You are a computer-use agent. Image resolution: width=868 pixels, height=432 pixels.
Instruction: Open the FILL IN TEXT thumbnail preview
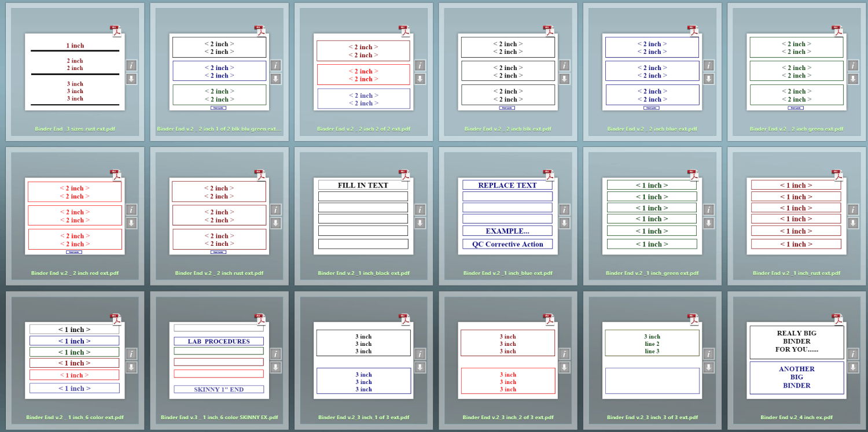coord(363,216)
